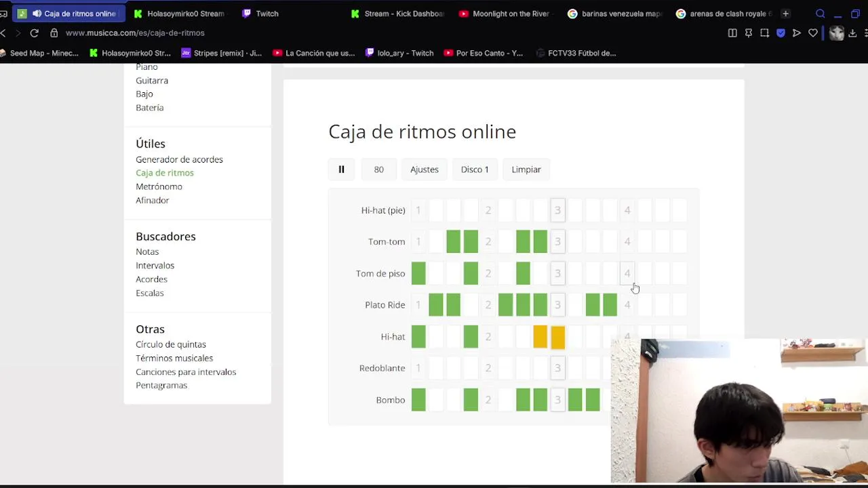Open the Círculo de quintas link

point(171,344)
